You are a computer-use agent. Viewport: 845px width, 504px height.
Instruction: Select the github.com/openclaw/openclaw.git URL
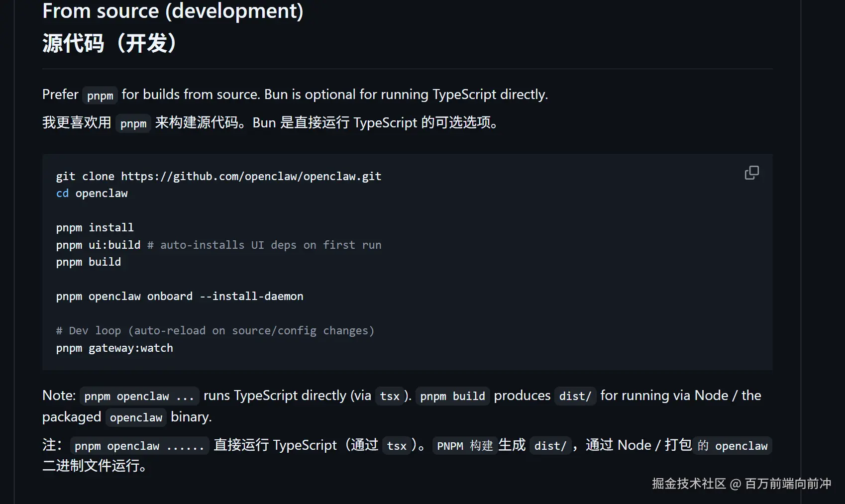point(251,176)
